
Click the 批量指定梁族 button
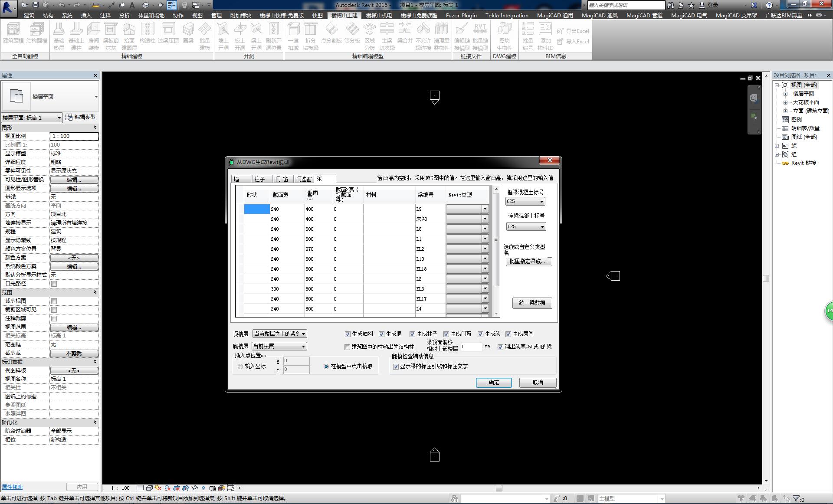[x=528, y=262]
